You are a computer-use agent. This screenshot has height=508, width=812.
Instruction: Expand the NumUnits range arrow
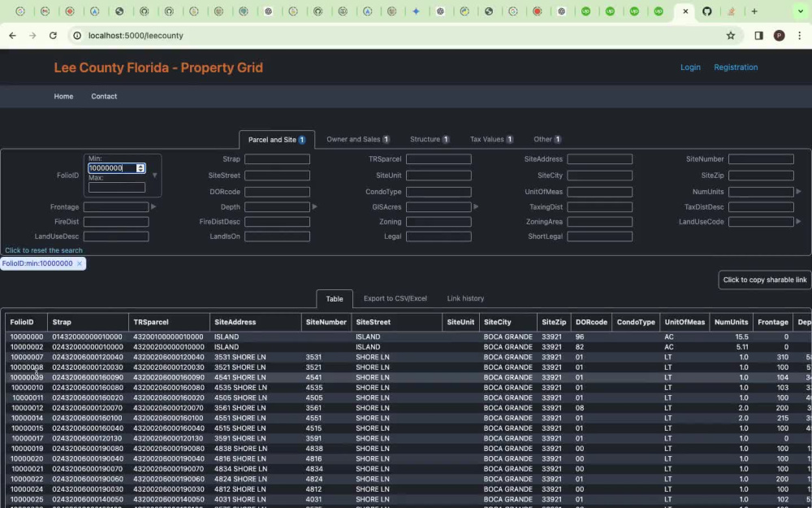point(798,192)
